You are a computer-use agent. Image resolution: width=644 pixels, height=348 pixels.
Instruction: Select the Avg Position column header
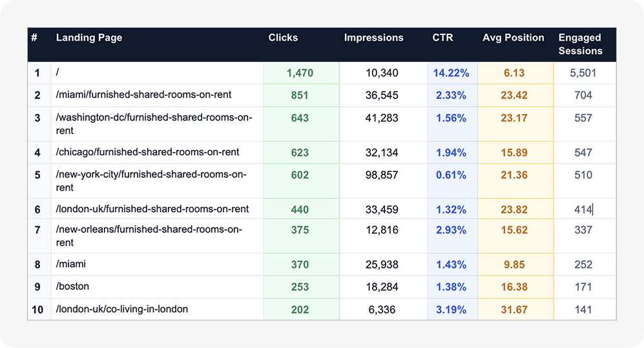coord(513,38)
